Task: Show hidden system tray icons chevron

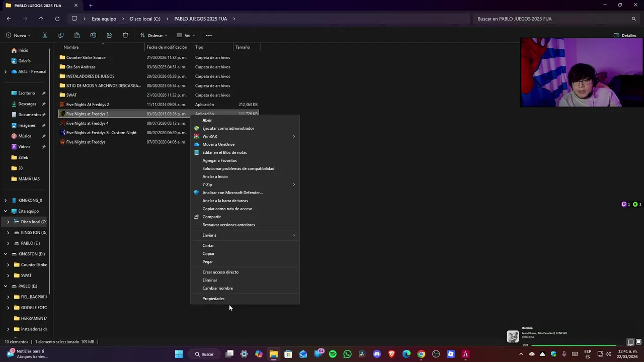Action: [x=521, y=354]
